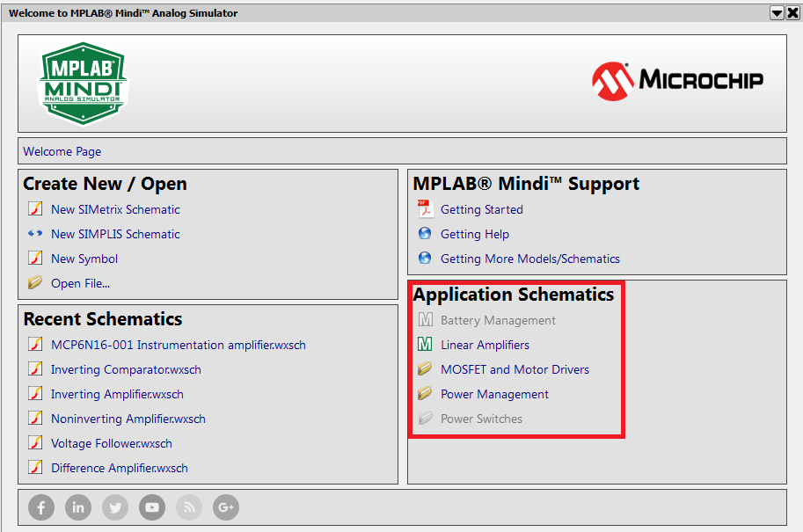Create a New SIMPLIS Schematic
The image size is (803, 532).
115,234
